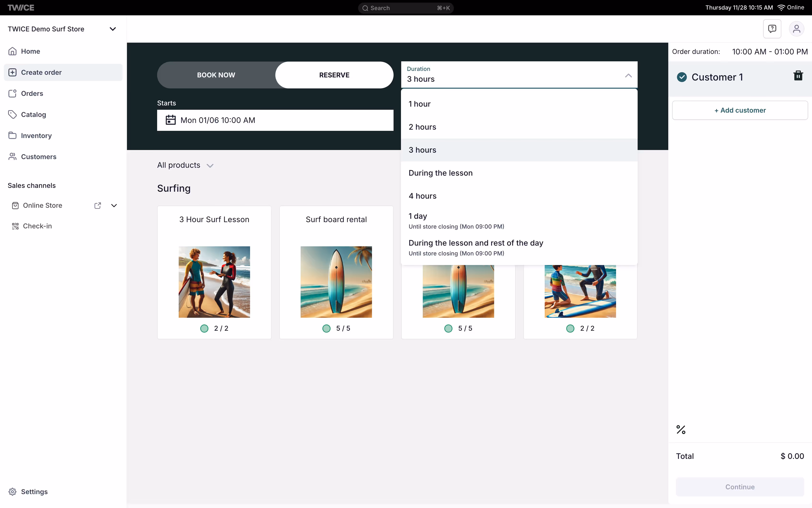Switch to RESERVE mode
Image resolution: width=812 pixels, height=508 pixels.
[x=334, y=75]
